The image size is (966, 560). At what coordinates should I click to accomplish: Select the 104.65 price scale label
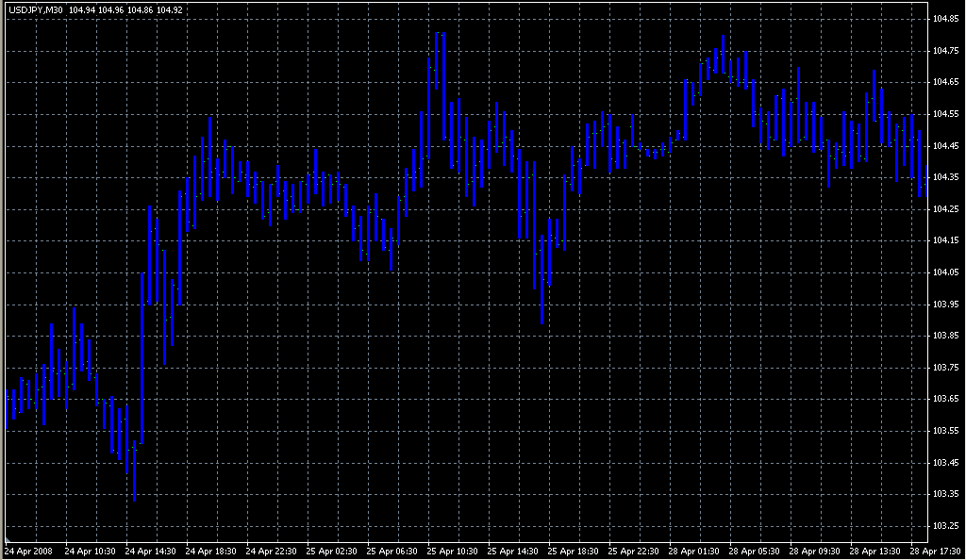point(945,82)
